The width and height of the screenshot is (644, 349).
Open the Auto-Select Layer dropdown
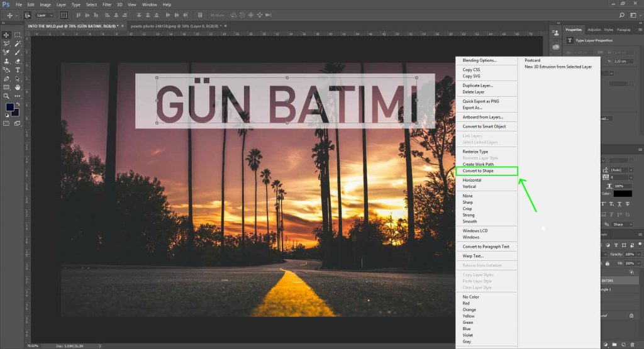pos(45,14)
